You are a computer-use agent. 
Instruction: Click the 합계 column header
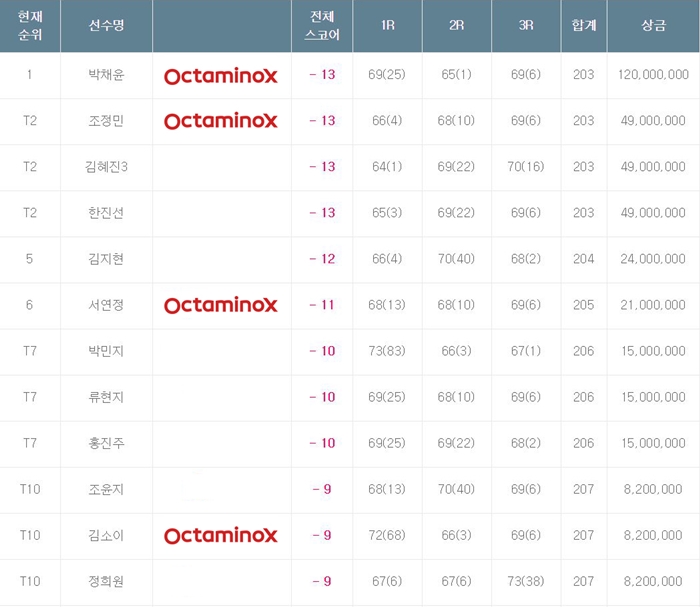click(x=583, y=26)
